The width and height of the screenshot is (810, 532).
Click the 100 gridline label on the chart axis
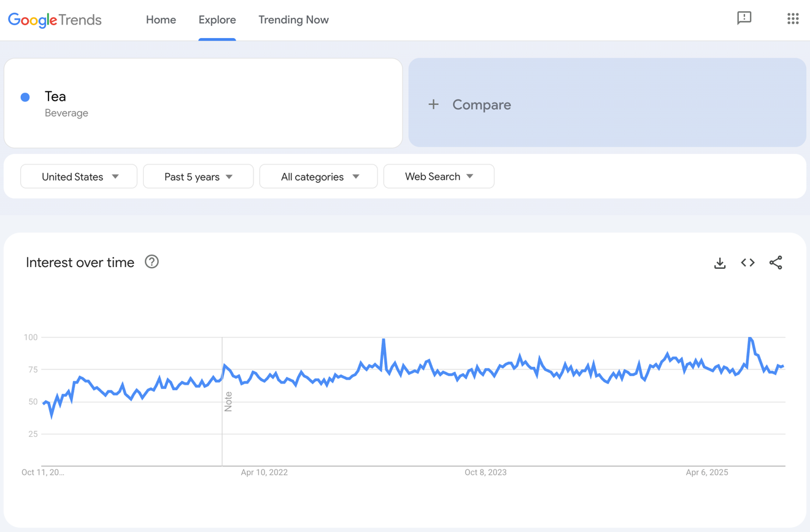coord(29,337)
